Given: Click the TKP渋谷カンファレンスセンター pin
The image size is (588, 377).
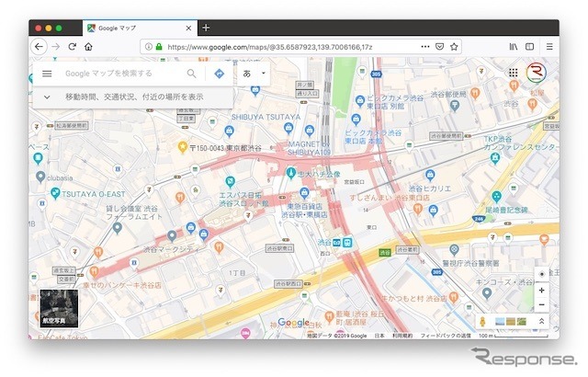Looking at the screenshot, I should tap(495, 158).
